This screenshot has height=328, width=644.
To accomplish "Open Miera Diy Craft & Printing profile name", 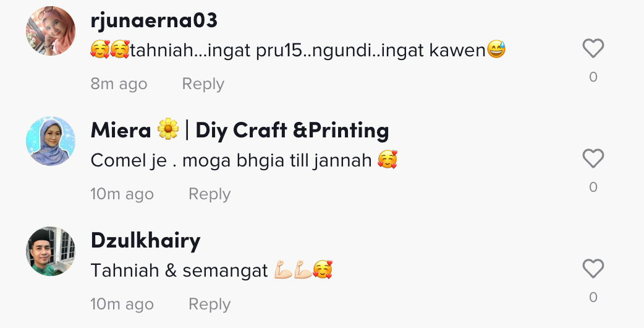I will pyautogui.click(x=240, y=131).
